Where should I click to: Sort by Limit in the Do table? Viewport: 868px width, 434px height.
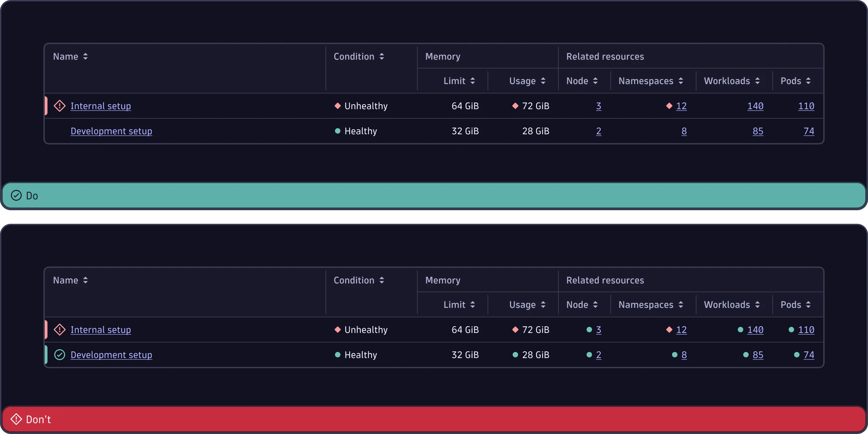pyautogui.click(x=473, y=81)
